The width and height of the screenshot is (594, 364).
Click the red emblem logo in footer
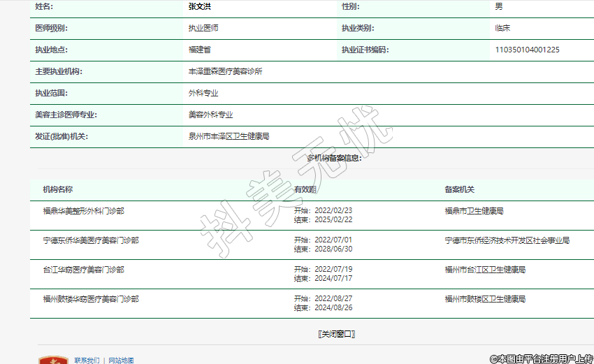(x=49, y=360)
